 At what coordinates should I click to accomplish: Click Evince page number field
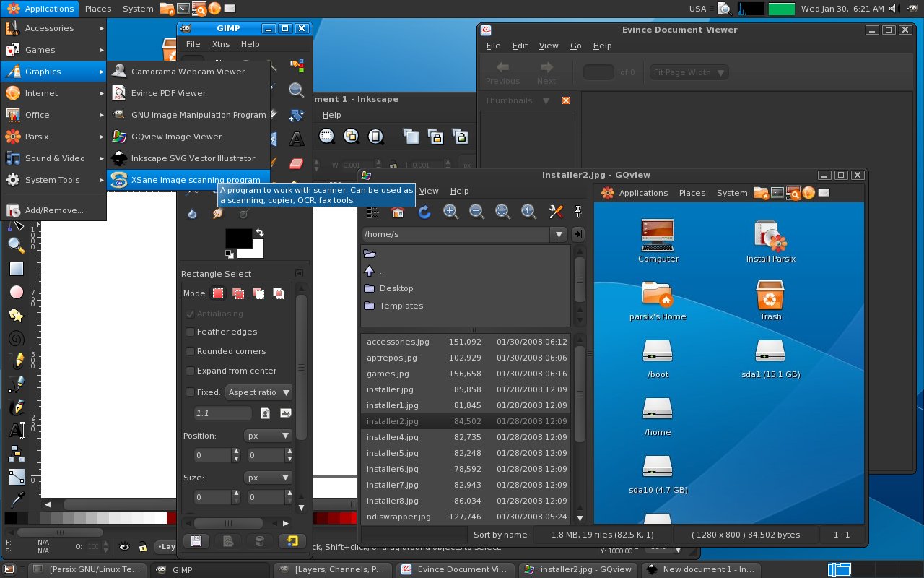(598, 72)
